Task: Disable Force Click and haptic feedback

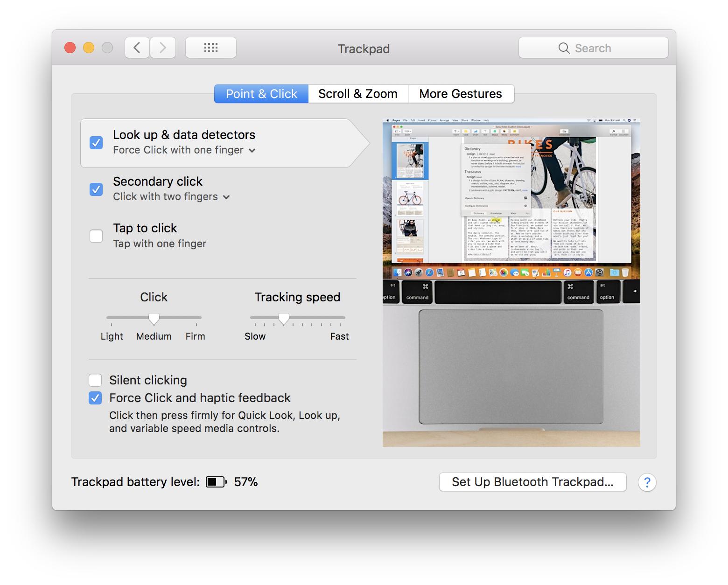Action: [x=95, y=398]
